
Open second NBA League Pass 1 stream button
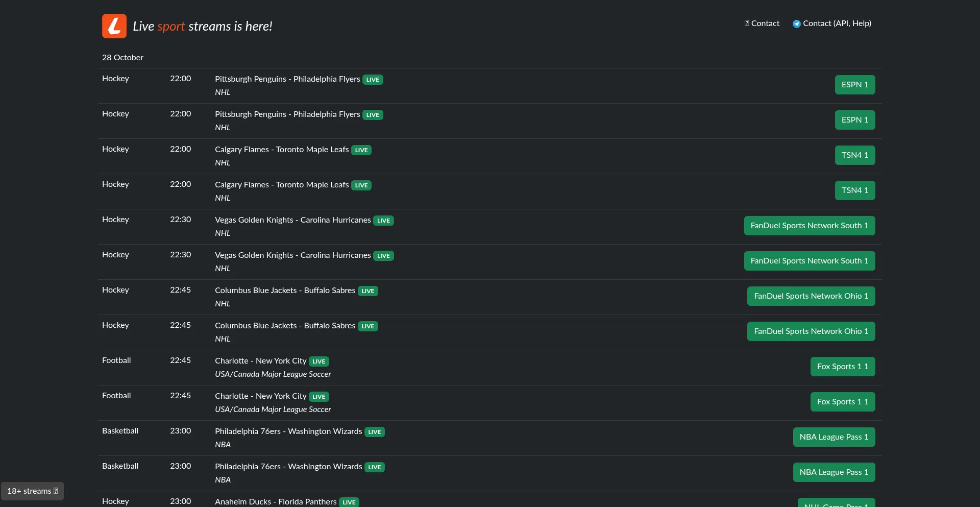(834, 472)
